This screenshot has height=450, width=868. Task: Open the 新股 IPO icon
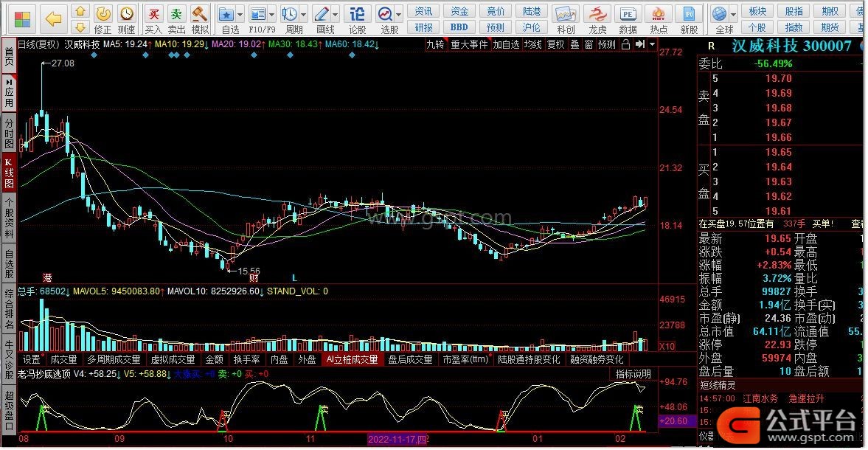tap(689, 14)
